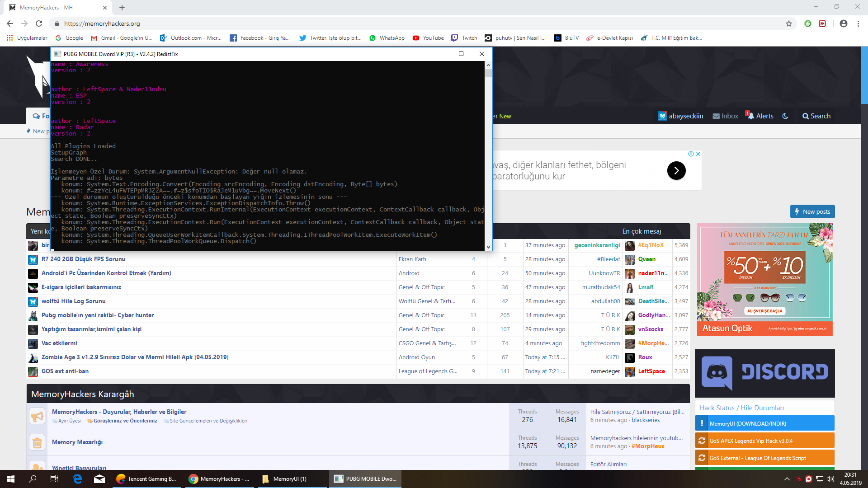Show hidden system tray icons
The height and width of the screenshot is (488, 868).
(787, 479)
